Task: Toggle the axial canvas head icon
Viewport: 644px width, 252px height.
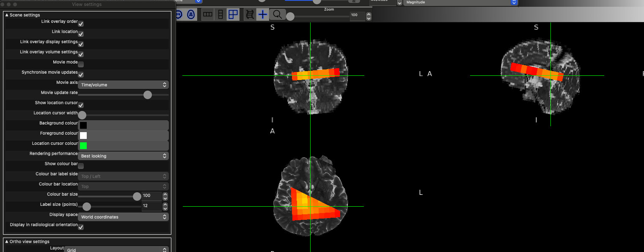Action: point(191,14)
